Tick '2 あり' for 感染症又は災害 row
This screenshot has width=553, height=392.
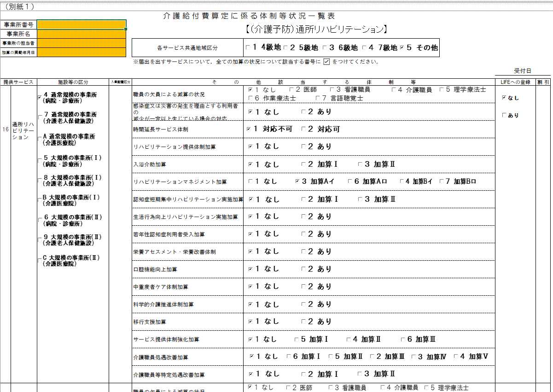coord(303,111)
